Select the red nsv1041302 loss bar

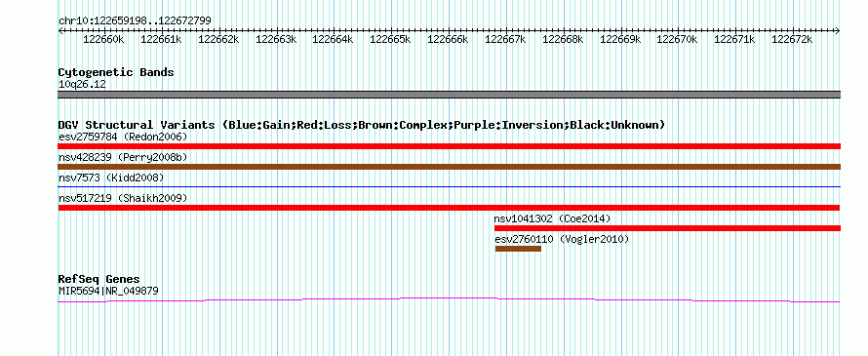click(668, 228)
